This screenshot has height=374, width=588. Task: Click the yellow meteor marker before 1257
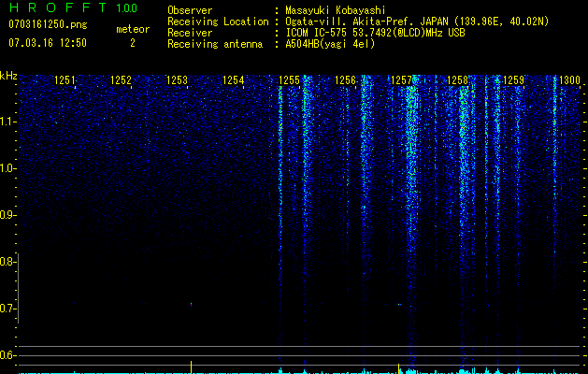coord(398,368)
